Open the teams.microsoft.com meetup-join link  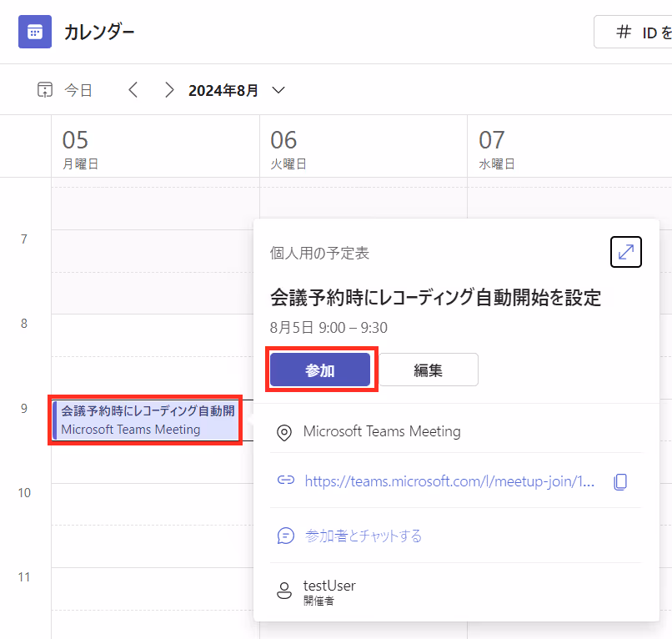tap(449, 481)
